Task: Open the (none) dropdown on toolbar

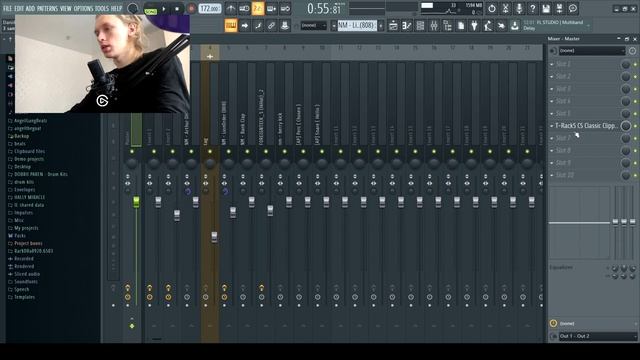Action: click(313, 25)
